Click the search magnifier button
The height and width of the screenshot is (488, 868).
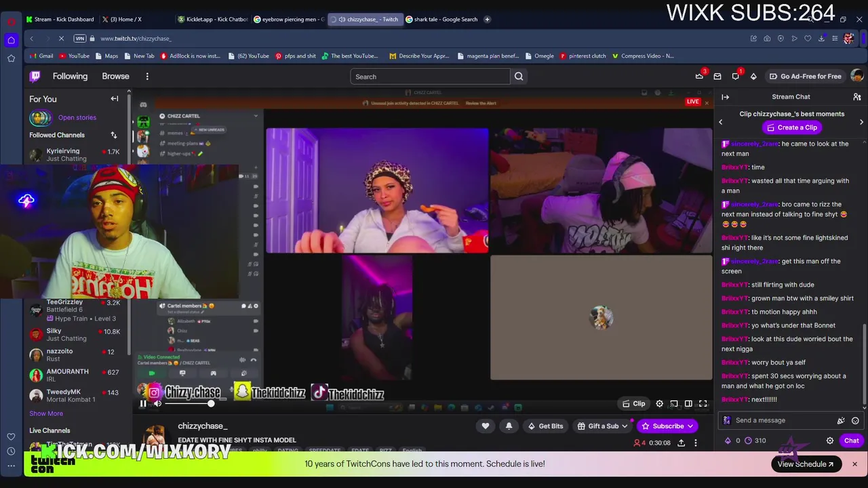click(519, 77)
